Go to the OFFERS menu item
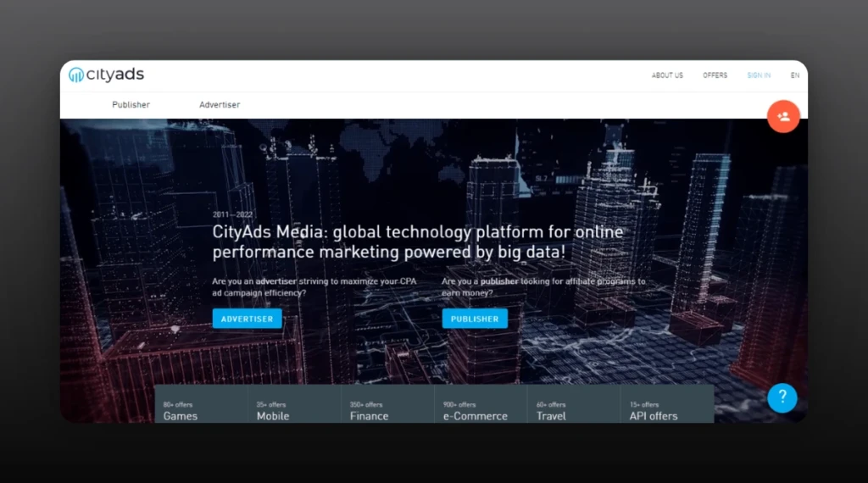Viewport: 868px width, 483px height. tap(715, 75)
